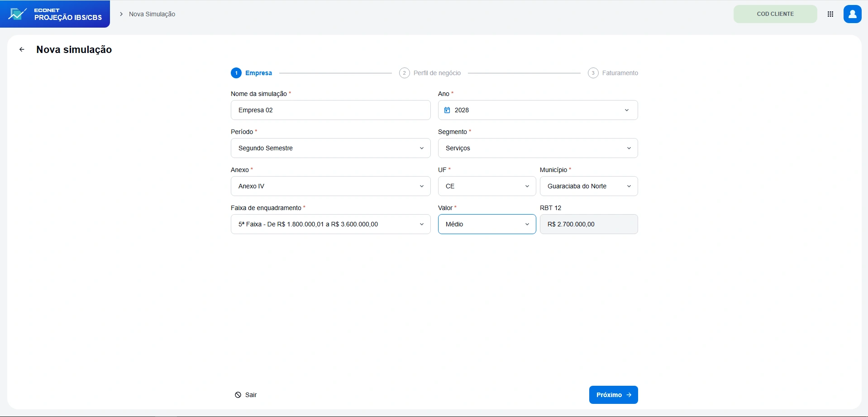The height and width of the screenshot is (417, 868).
Task: Expand the UF dropdown showing CE
Action: click(487, 186)
